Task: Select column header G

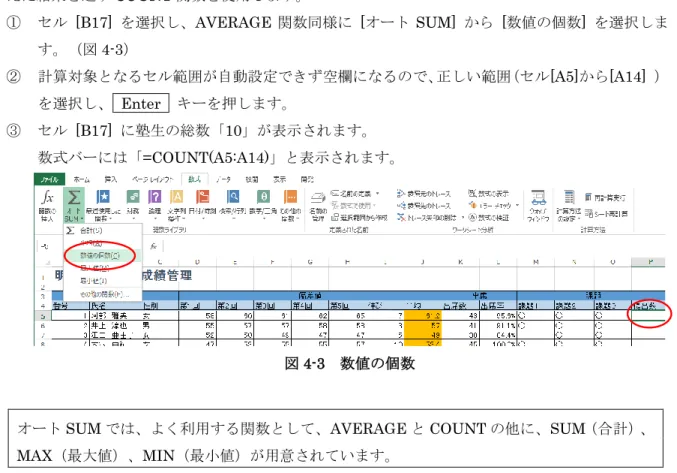Action: point(310,262)
